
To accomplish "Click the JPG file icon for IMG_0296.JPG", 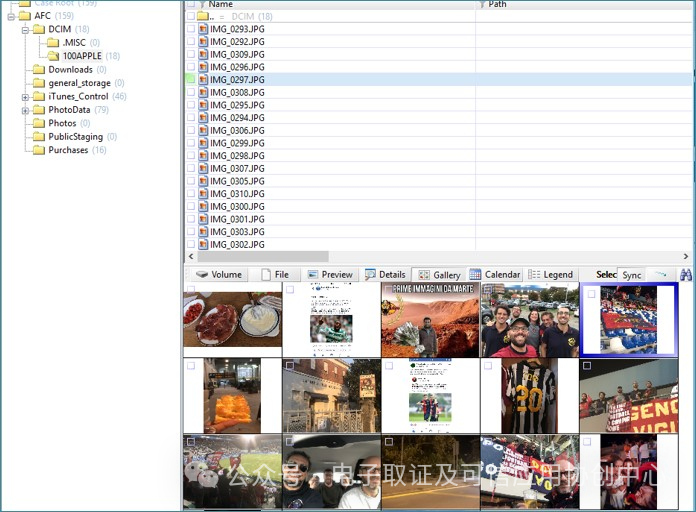I will coord(203,67).
